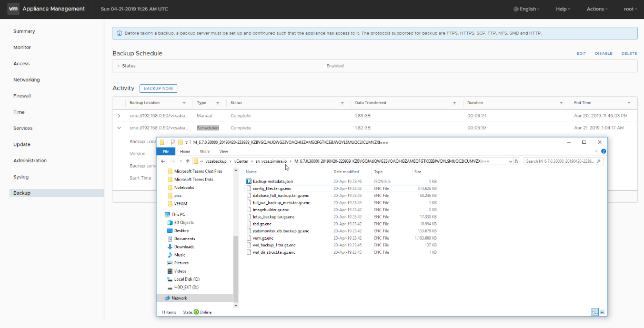
Task: Filter the Type column
Action: pyautogui.click(x=217, y=103)
